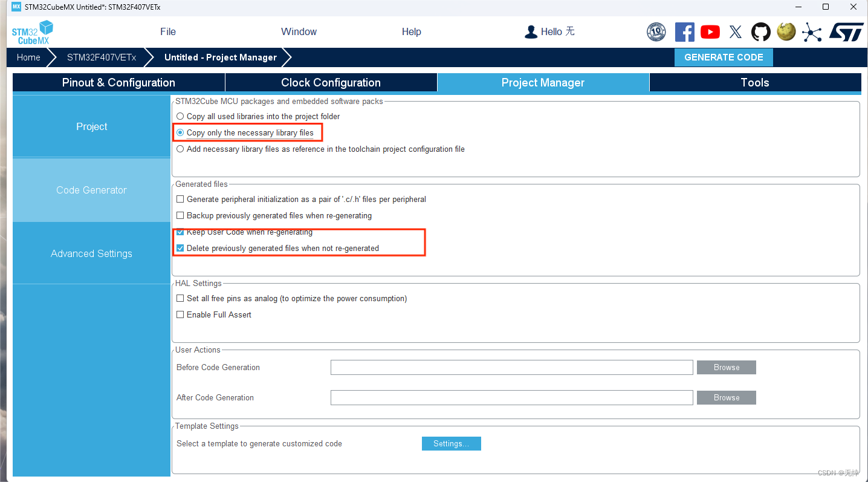Screen dimensions: 868x482
Task: Select Copy only the necessary library files
Action: 180,132
